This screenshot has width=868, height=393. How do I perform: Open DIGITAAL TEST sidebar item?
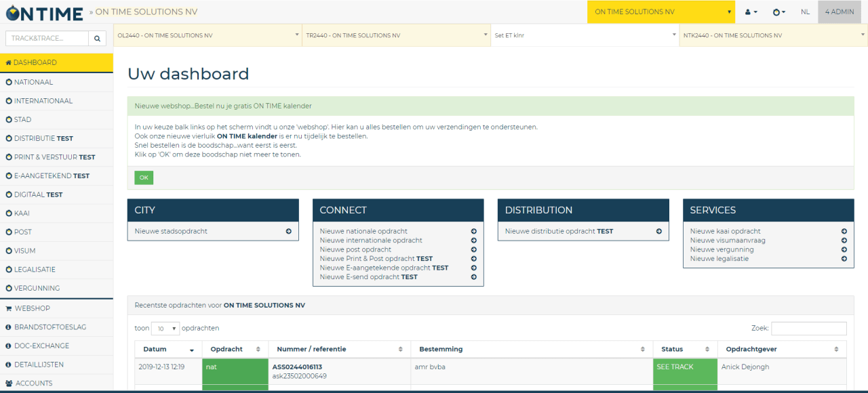click(x=56, y=194)
